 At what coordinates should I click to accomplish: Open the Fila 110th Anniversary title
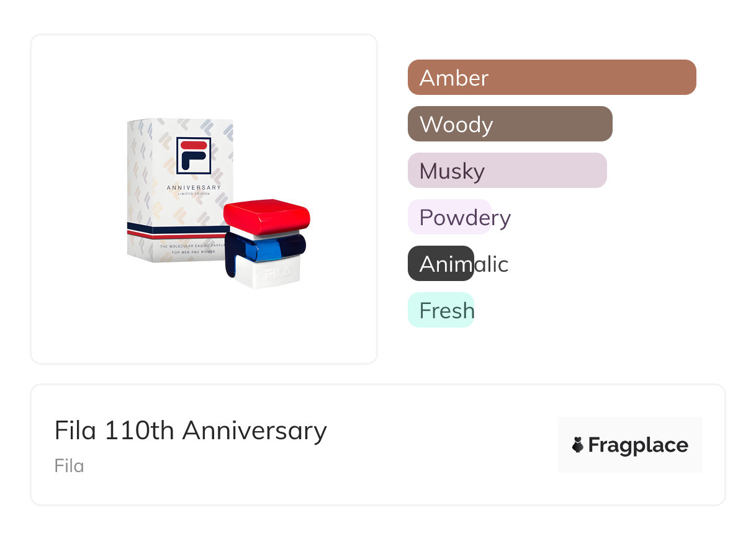pyautogui.click(x=190, y=431)
